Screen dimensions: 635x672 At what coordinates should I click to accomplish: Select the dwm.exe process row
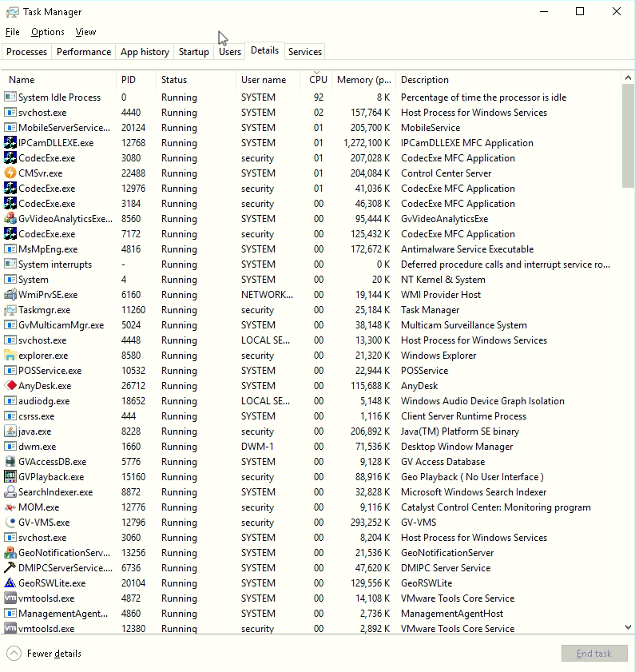(x=312, y=447)
